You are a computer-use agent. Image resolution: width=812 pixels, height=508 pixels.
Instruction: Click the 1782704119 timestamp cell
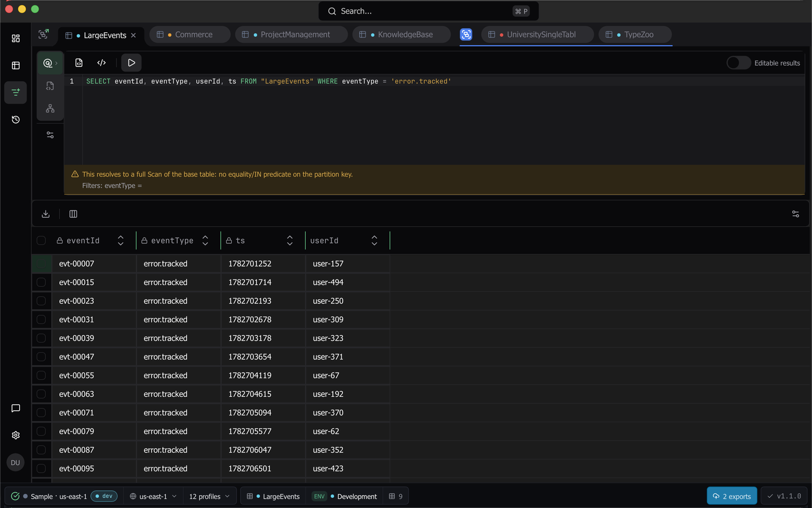(x=263, y=375)
